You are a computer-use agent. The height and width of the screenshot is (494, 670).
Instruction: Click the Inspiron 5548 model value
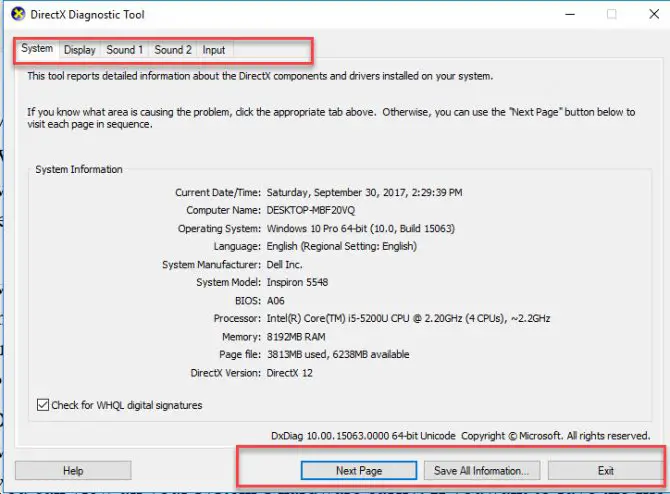[x=297, y=282]
